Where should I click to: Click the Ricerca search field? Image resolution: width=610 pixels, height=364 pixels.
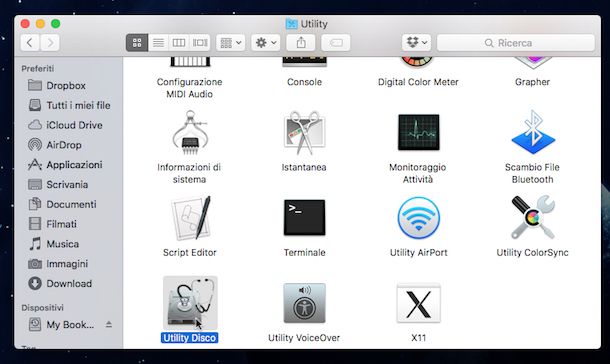click(516, 42)
